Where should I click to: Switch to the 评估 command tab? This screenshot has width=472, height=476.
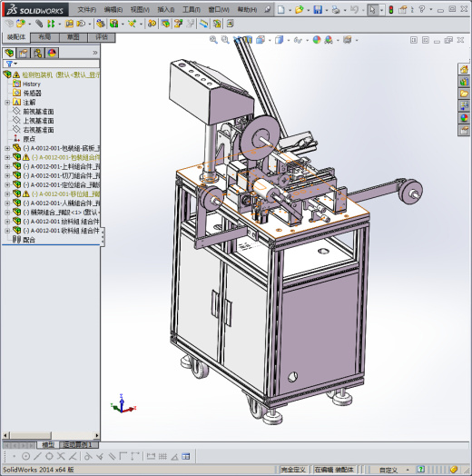click(102, 37)
